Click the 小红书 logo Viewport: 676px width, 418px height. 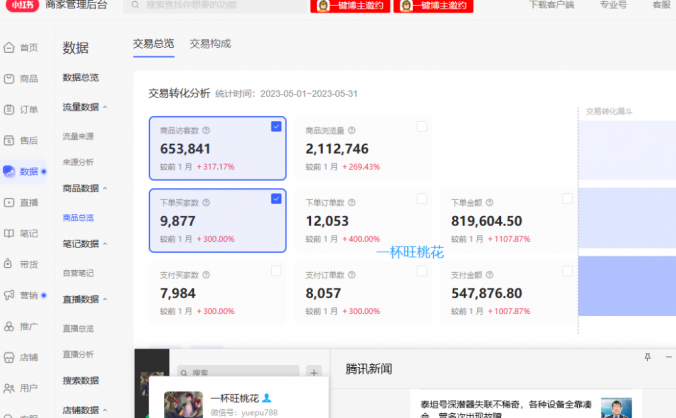22,5
